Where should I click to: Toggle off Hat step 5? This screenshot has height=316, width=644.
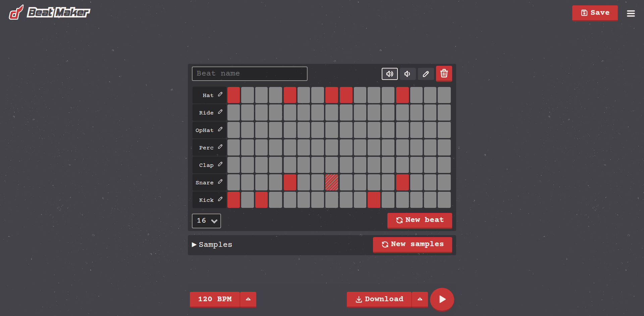[x=290, y=95]
